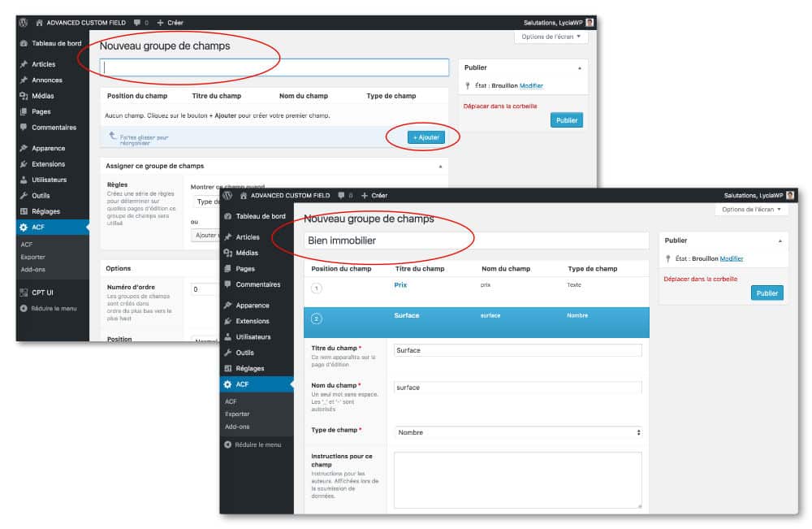Click the Bien immobilier title field
The width and height of the screenshot is (812, 529).
tap(477, 241)
